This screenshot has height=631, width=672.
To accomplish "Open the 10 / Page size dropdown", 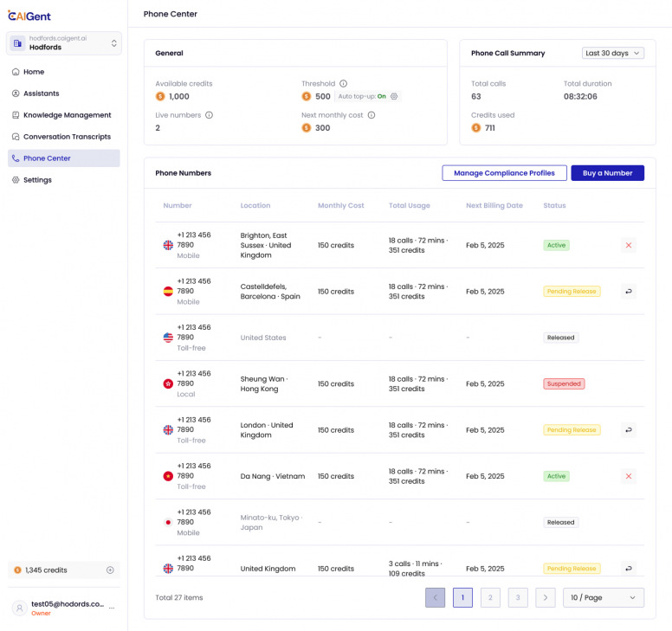I will 603,597.
